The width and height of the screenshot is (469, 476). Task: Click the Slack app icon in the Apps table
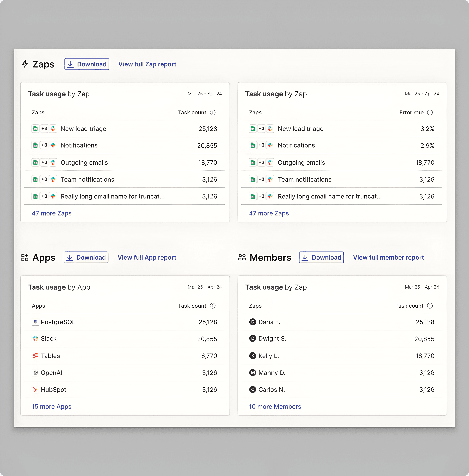pos(35,338)
